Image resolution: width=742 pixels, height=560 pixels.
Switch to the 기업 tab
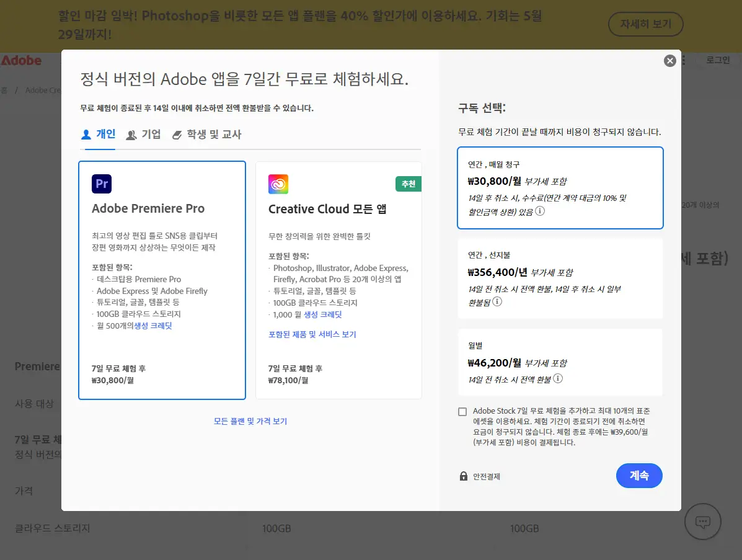(x=143, y=135)
